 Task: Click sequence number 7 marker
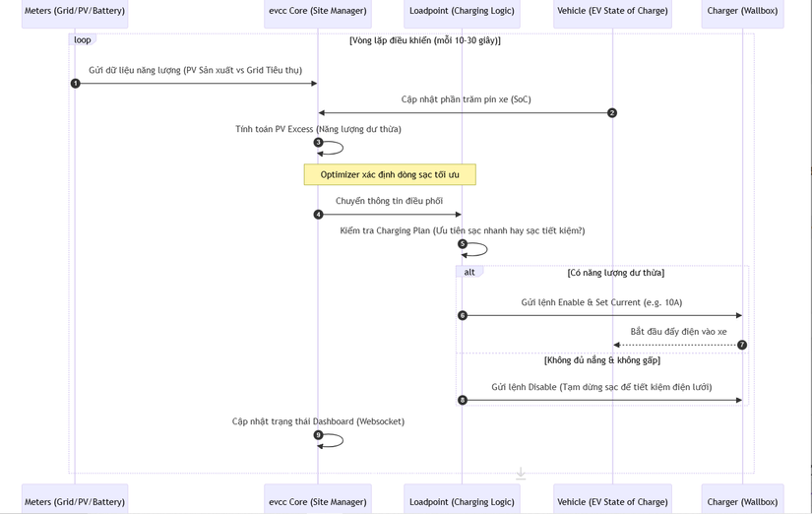pos(742,346)
